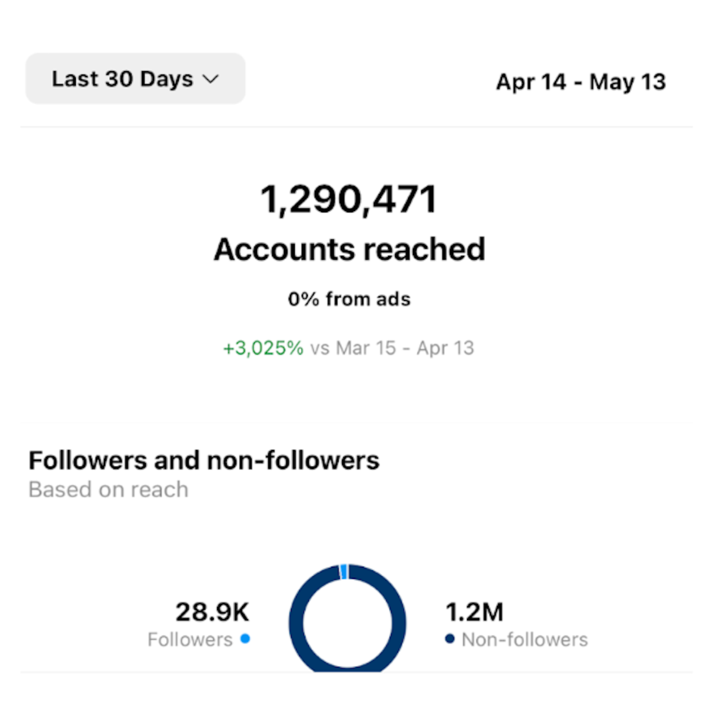Viewport: 728px width, 726px height.
Task: Select the Accounts reached heading
Action: [349, 249]
